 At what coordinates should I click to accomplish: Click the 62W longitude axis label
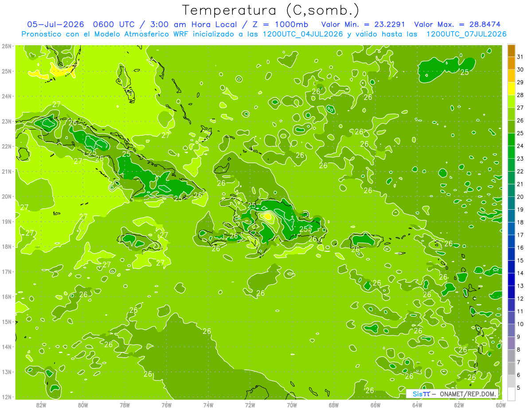tap(459, 405)
